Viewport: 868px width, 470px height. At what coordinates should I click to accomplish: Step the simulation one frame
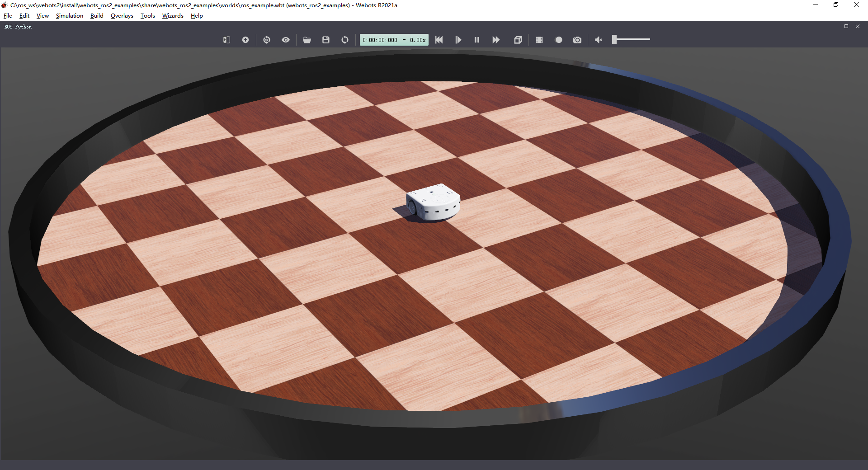click(458, 40)
